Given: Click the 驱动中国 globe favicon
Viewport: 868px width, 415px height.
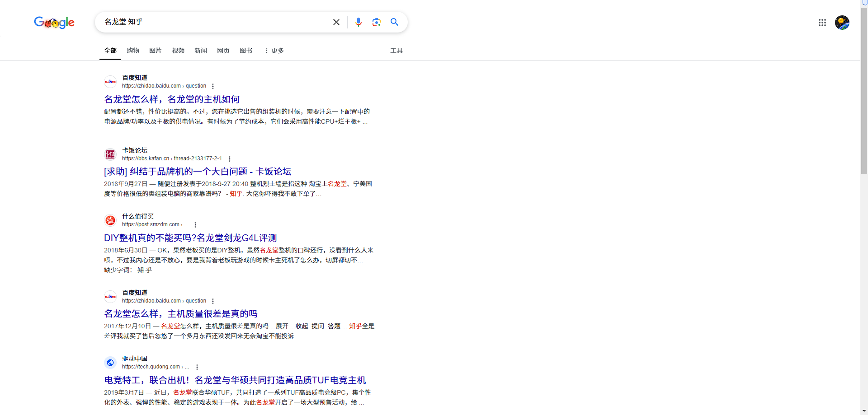Looking at the screenshot, I should click(110, 363).
